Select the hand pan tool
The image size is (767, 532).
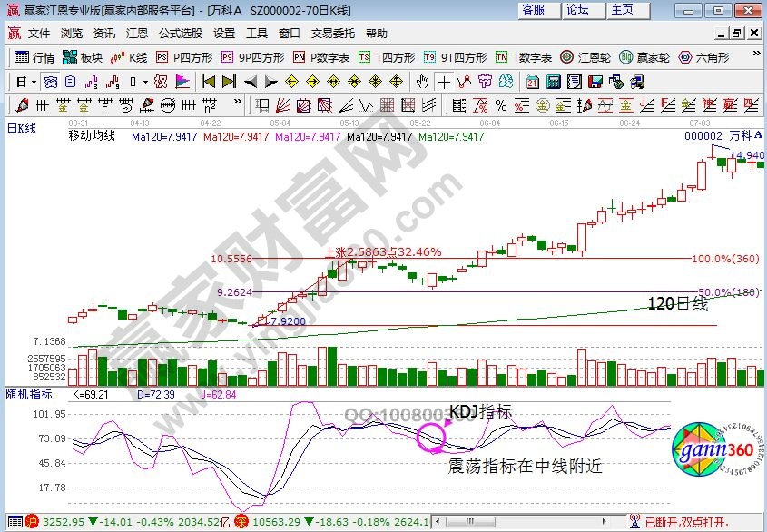(x=420, y=81)
